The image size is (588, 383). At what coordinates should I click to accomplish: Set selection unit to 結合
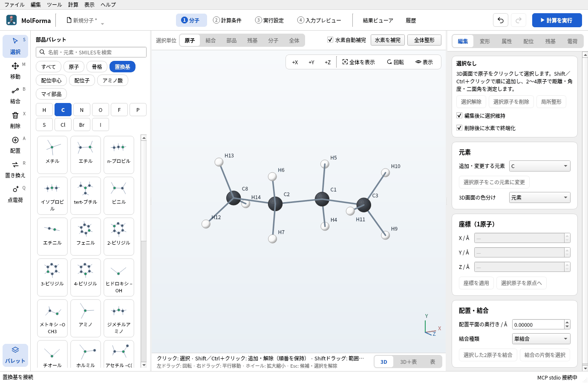click(210, 40)
